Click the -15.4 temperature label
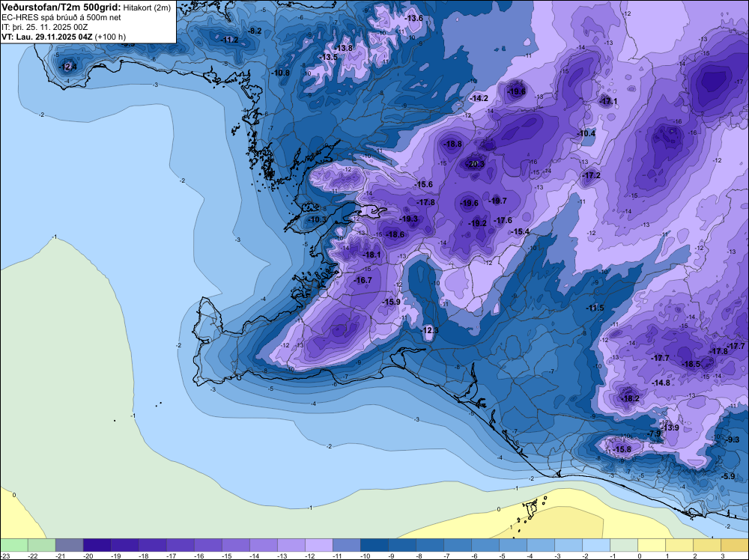The height and width of the screenshot is (560, 749). click(521, 231)
